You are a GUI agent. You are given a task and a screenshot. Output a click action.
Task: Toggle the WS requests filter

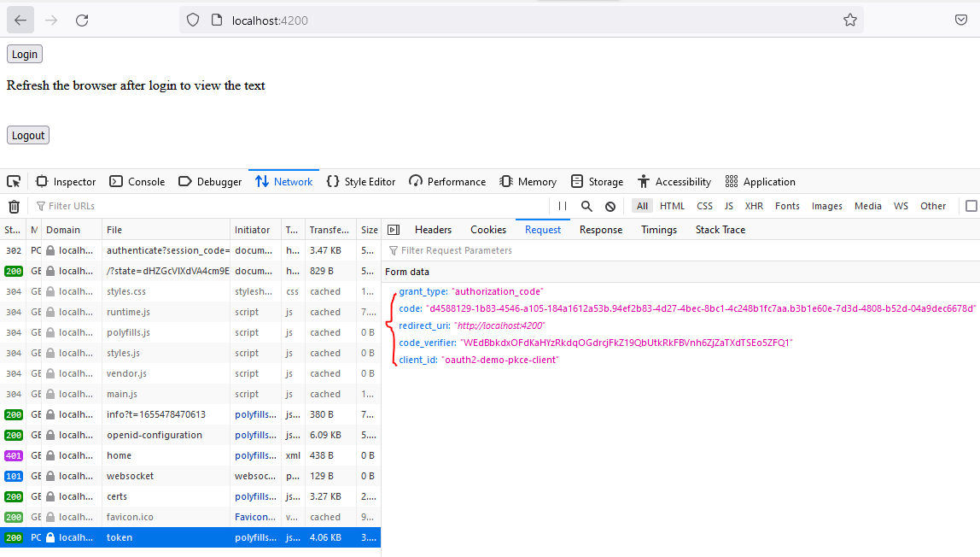click(901, 205)
